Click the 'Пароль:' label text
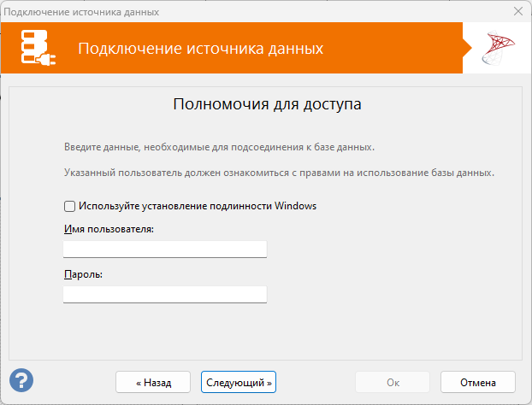The image size is (532, 405). click(x=83, y=275)
